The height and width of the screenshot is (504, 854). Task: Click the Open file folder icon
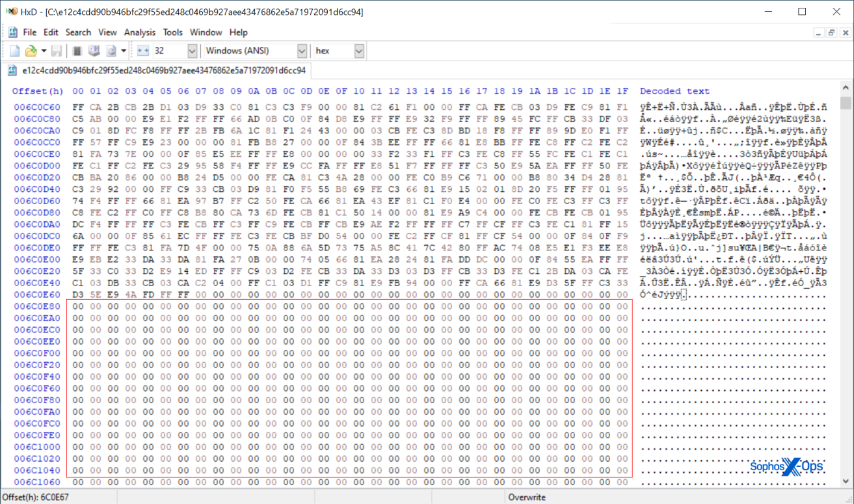(31, 51)
